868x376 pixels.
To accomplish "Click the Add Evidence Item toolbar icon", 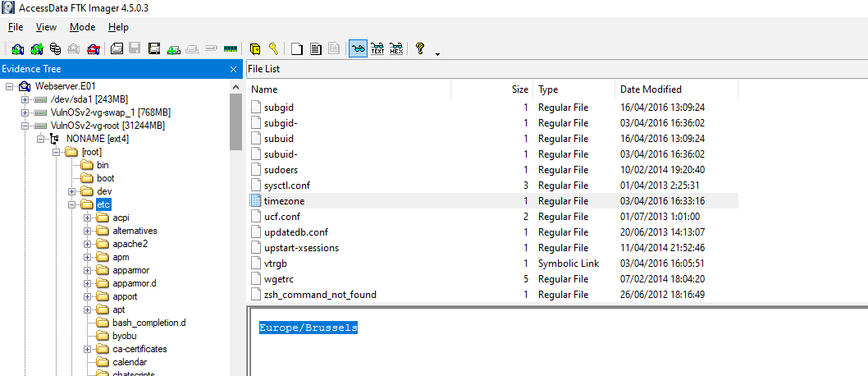I will pos(17,49).
